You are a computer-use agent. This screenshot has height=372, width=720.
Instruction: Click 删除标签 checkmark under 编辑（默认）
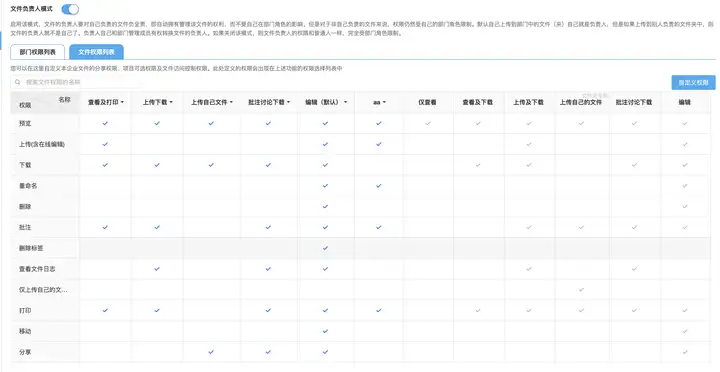point(326,248)
